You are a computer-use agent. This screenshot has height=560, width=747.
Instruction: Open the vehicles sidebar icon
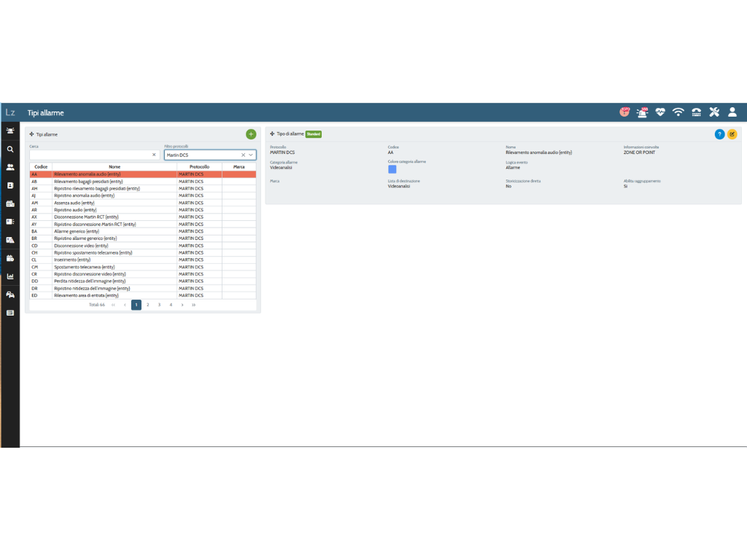point(10,295)
